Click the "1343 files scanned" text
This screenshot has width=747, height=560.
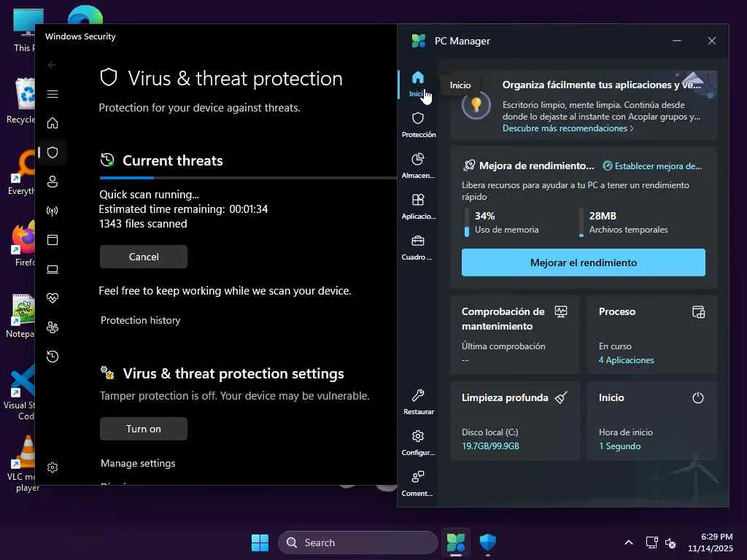click(143, 224)
